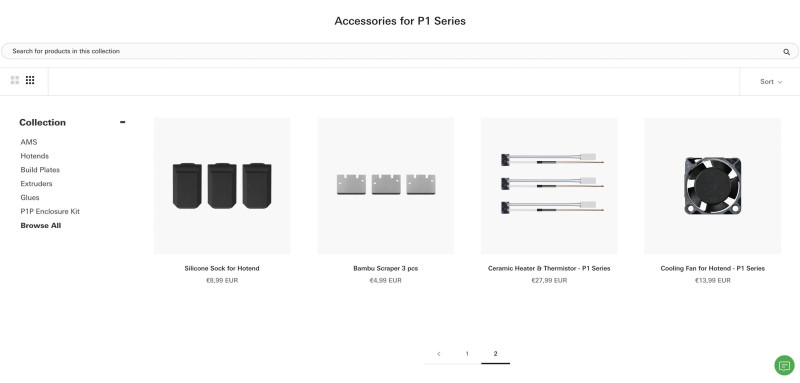Go to previous page arrow

click(439, 353)
